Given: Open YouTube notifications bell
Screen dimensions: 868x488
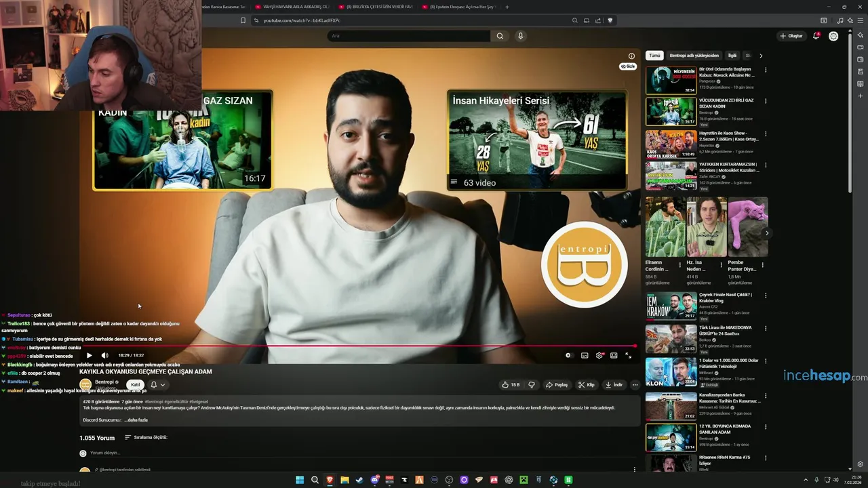Looking at the screenshot, I should pyautogui.click(x=816, y=36).
